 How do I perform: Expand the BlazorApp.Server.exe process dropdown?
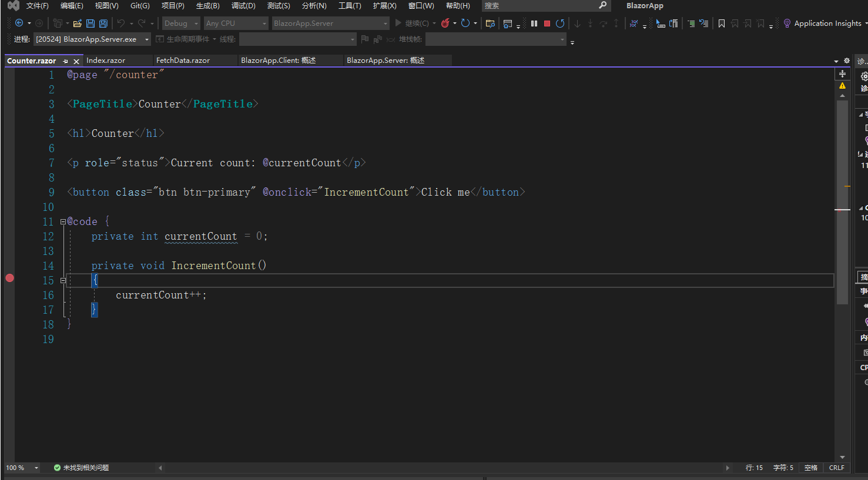[x=146, y=39]
